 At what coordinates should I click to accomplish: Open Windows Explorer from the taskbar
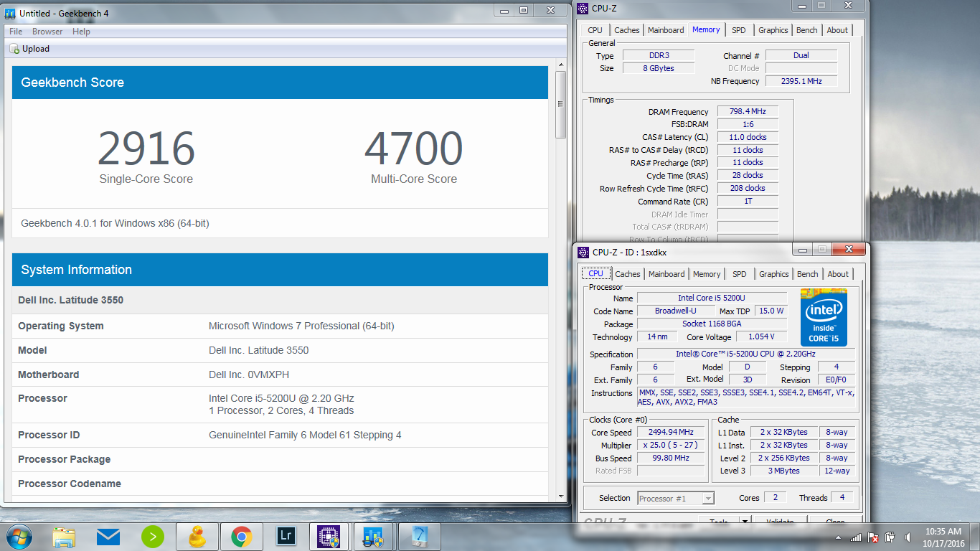[64, 537]
